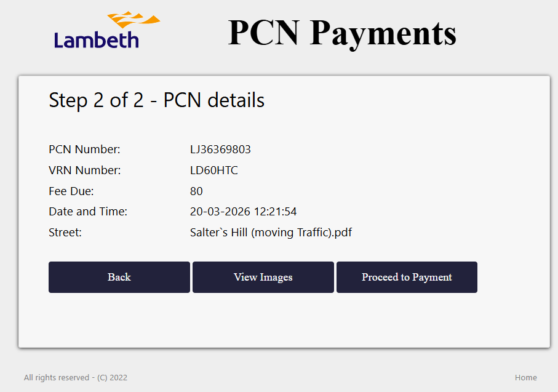Click the year 2022 in the footer

(118, 377)
